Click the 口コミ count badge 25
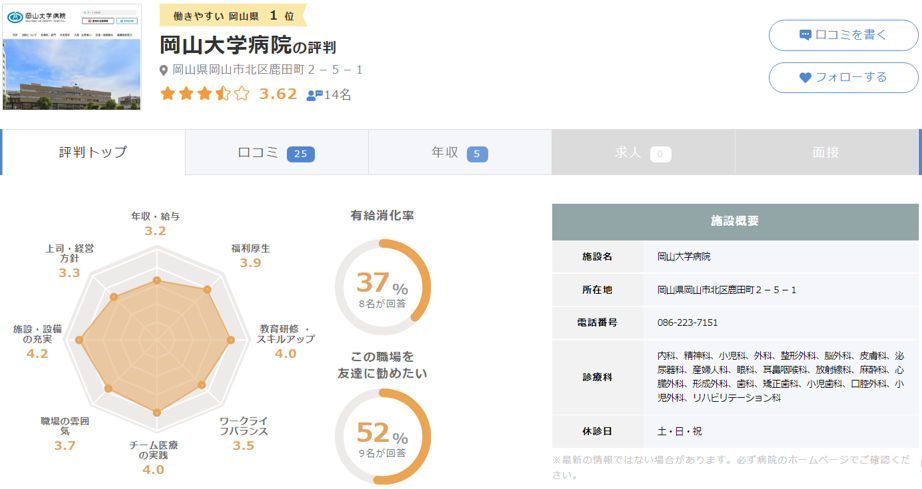 point(300,154)
